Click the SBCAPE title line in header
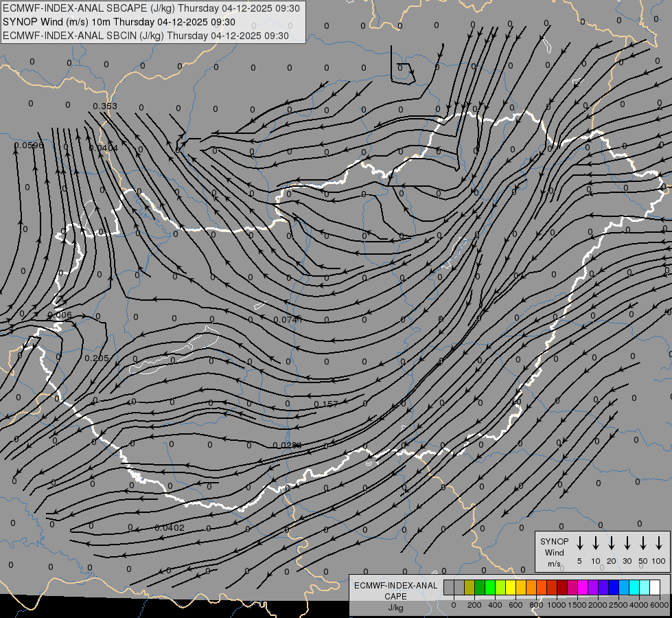Screen dimensions: 672x618 point(151,8)
